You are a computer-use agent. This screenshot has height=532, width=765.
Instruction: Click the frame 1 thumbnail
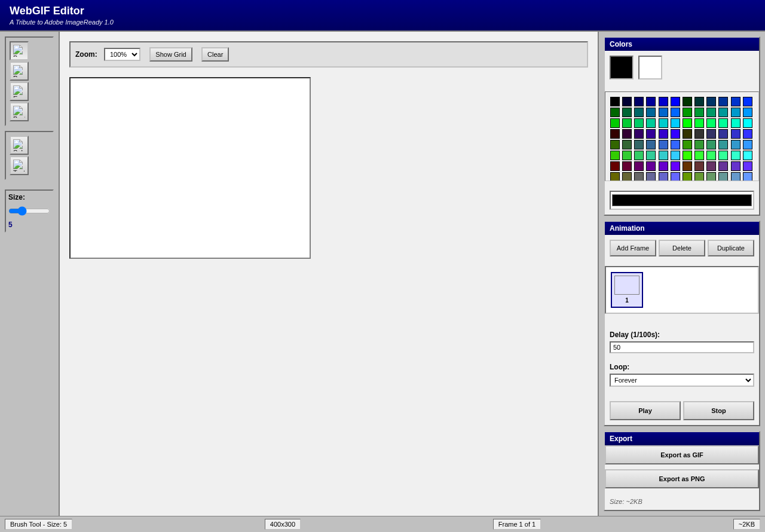tap(626, 289)
